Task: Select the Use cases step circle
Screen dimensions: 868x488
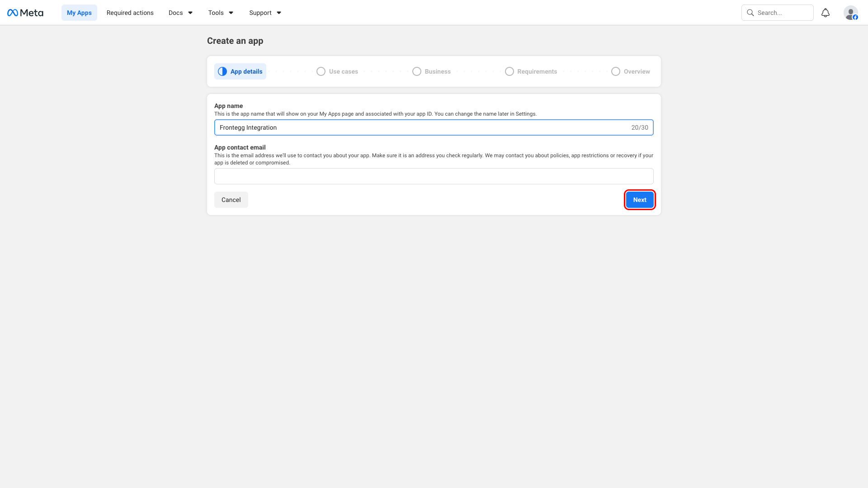Action: pyautogui.click(x=321, y=71)
